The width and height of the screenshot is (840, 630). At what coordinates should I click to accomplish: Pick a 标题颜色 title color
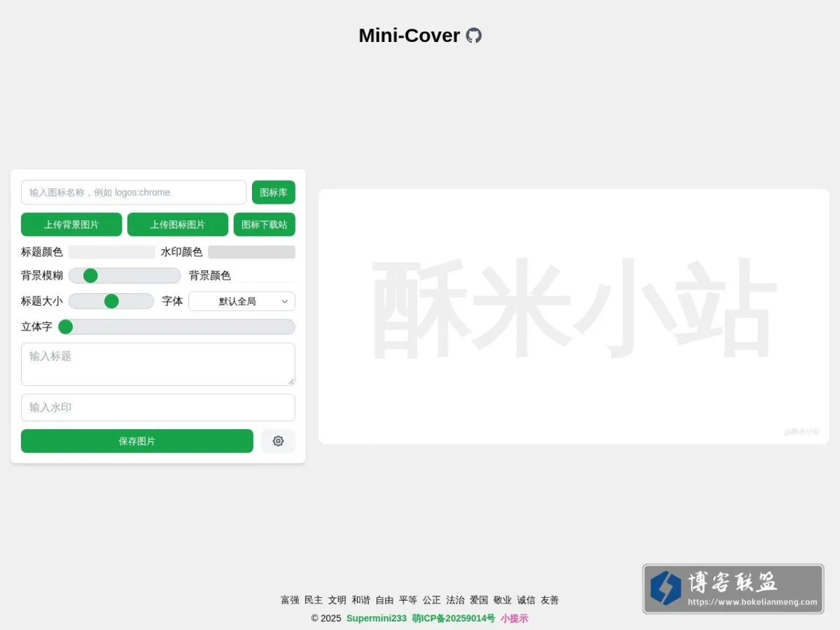point(112,252)
